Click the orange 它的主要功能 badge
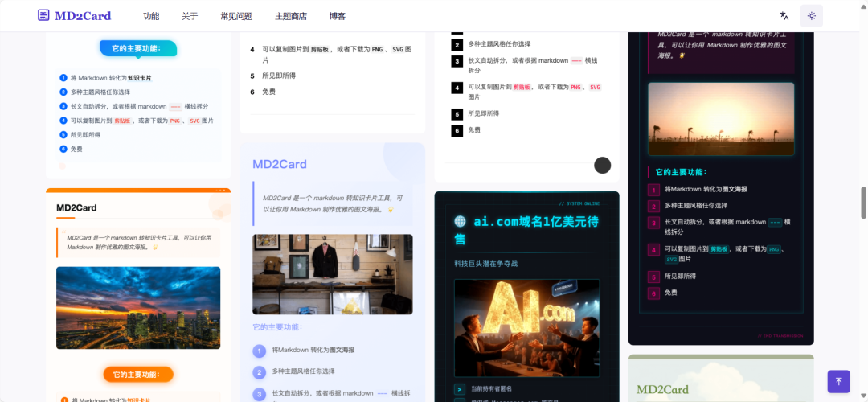 point(138,375)
